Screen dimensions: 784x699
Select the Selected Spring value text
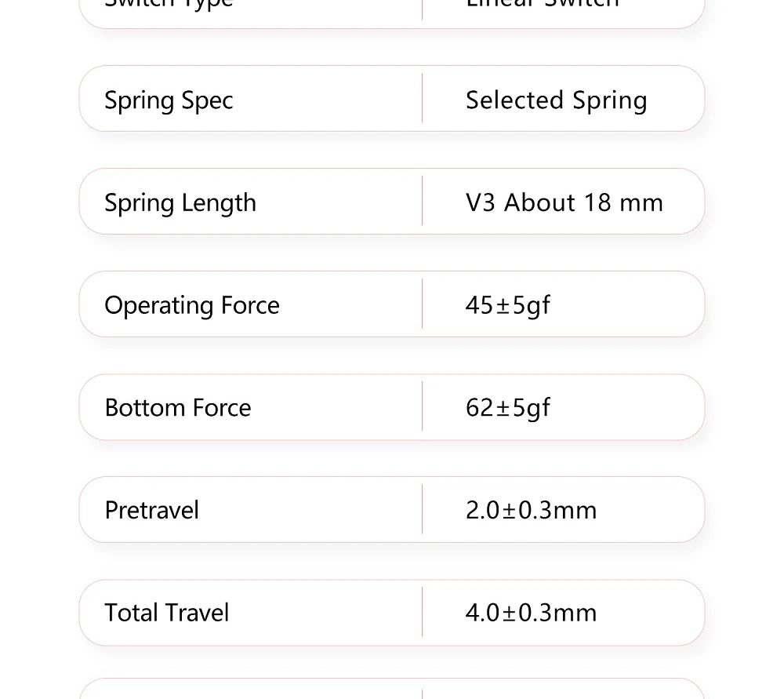pos(556,100)
